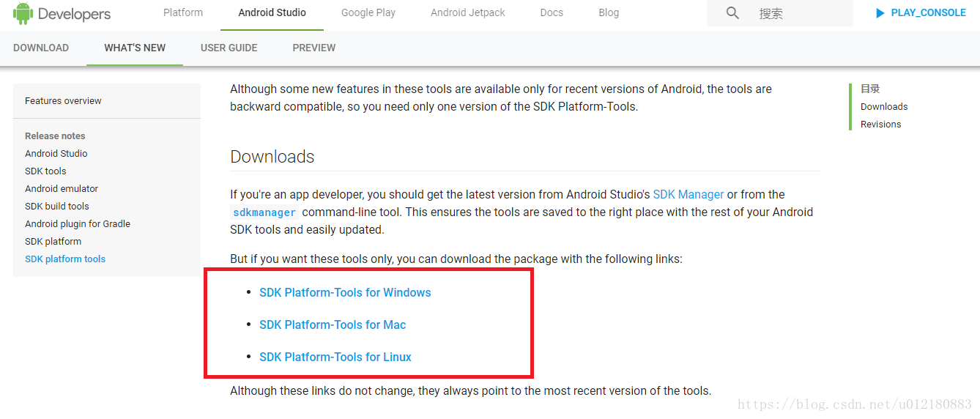
Task: Open Android plugin for Gradle notes
Action: click(x=78, y=223)
